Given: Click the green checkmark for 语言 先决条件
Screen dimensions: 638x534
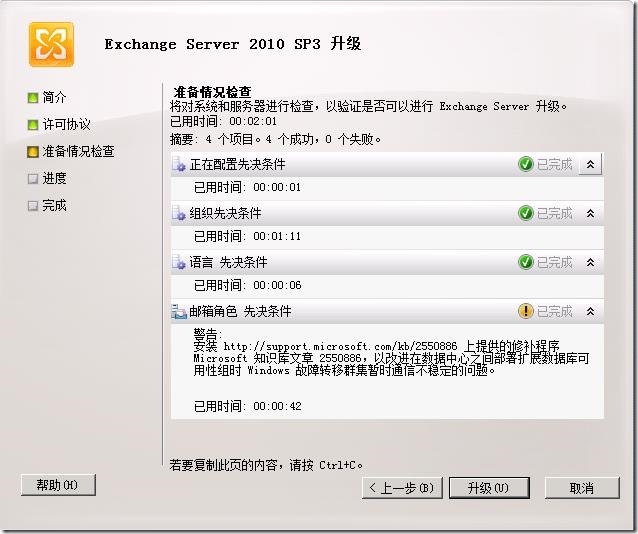Looking at the screenshot, I should pyautogui.click(x=526, y=263).
